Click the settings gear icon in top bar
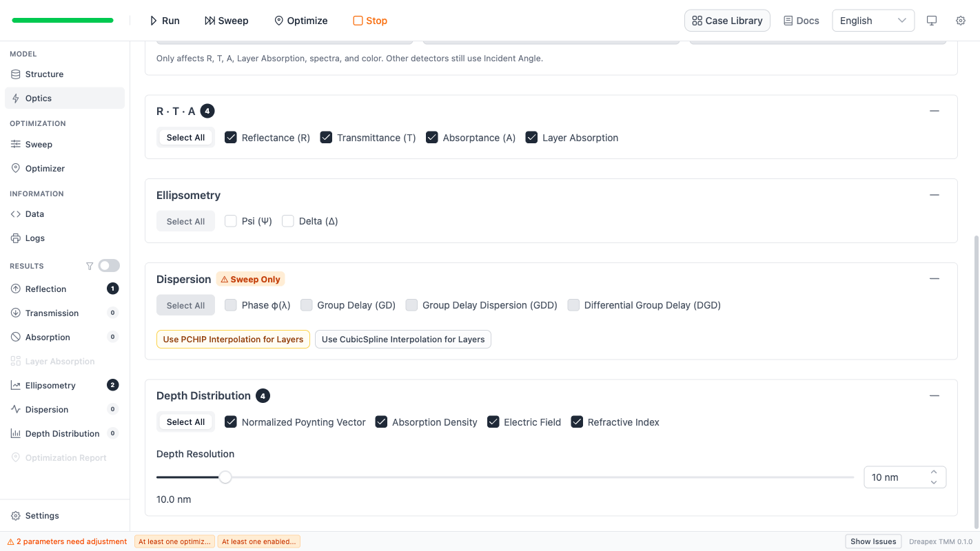The width and height of the screenshot is (980, 551). point(960,21)
